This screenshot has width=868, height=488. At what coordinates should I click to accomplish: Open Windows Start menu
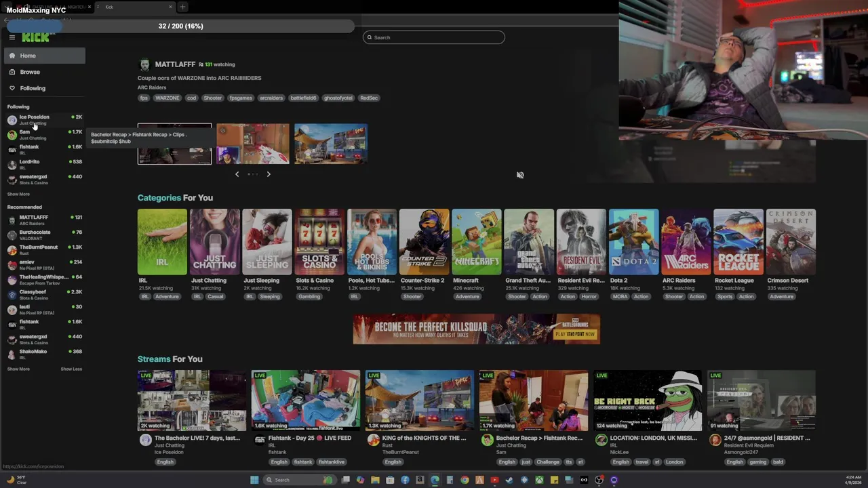click(x=254, y=480)
